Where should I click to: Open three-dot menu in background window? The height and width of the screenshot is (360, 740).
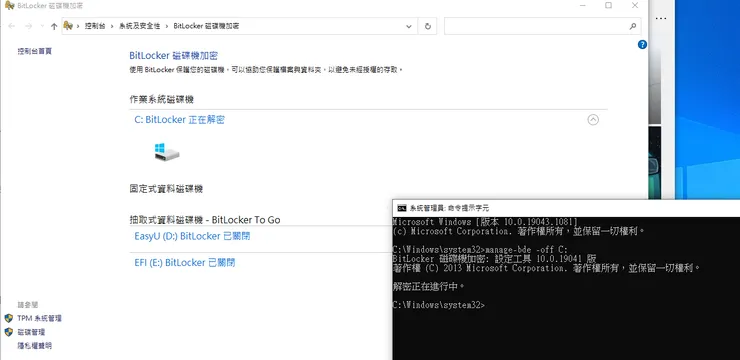tap(661, 18)
